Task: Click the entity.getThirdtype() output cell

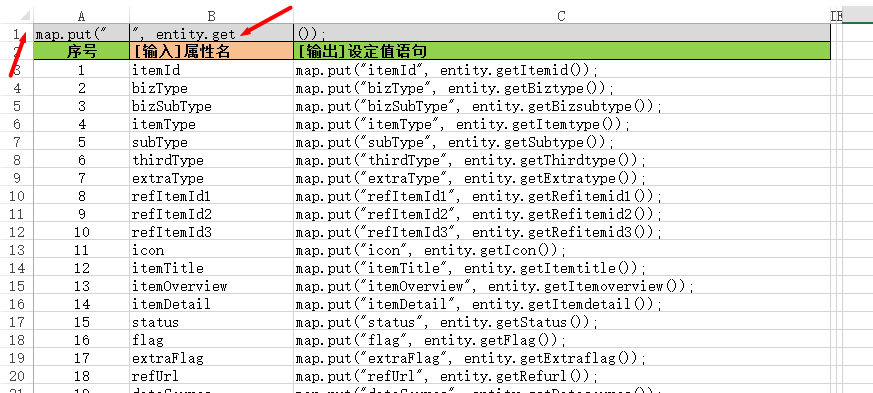Action: click(562, 160)
